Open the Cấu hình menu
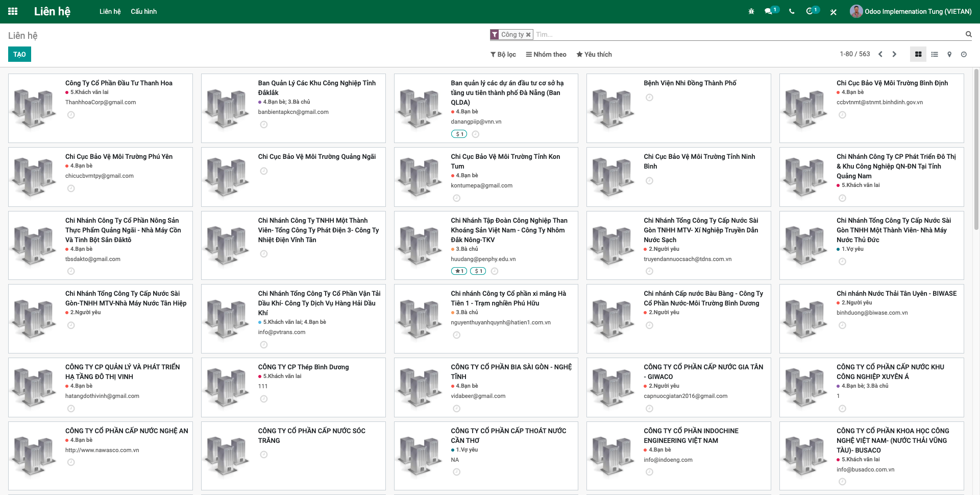 [143, 11]
